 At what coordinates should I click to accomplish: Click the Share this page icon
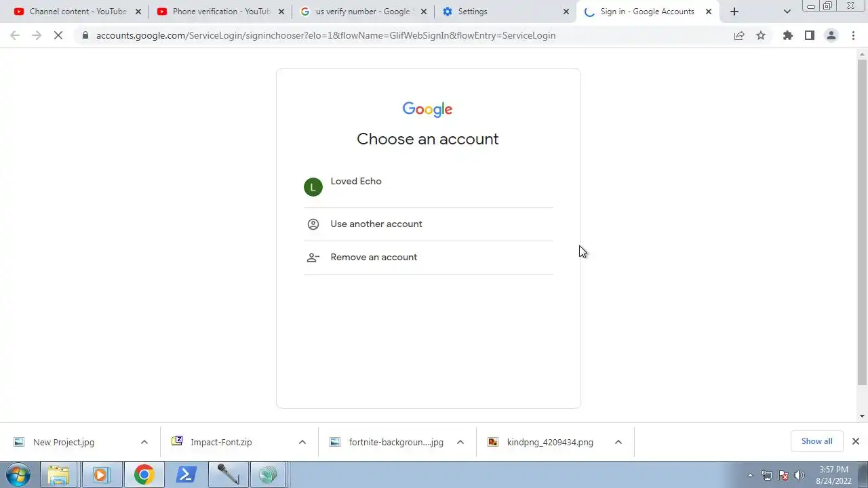739,35
